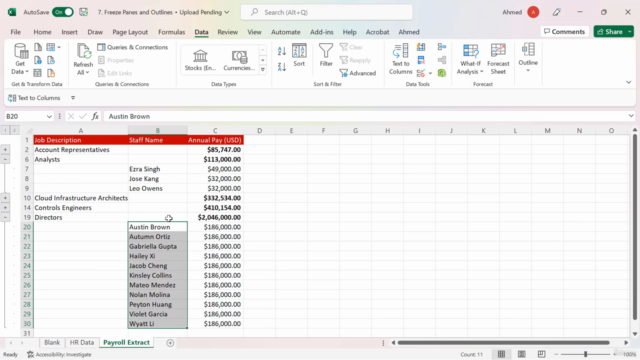The width and height of the screenshot is (640, 360).
Task: Collapse the ribbon using chevron
Action: point(629,82)
